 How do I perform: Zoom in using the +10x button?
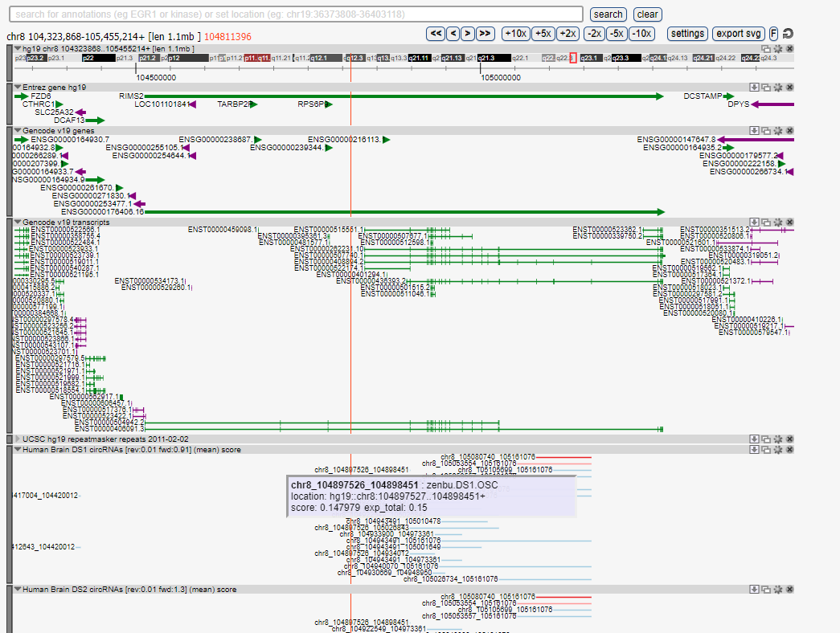(x=514, y=34)
